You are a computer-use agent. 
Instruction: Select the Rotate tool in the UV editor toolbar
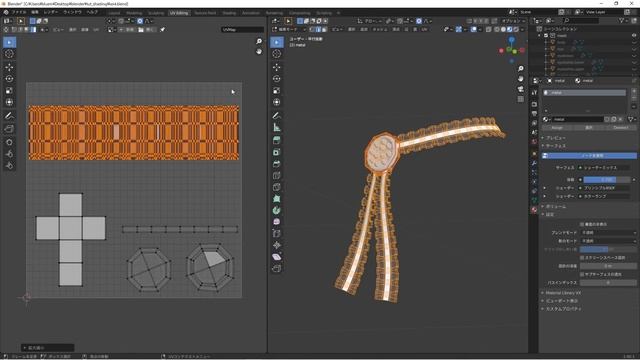pyautogui.click(x=9, y=79)
